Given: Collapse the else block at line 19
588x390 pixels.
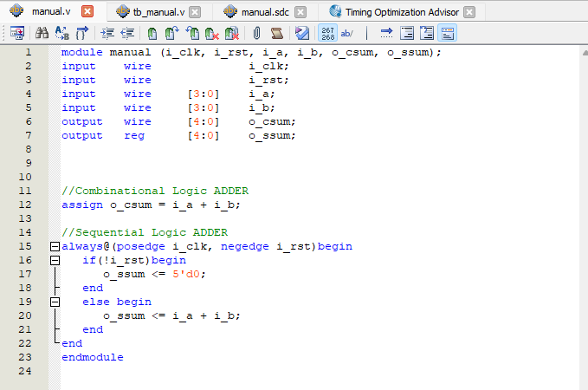Looking at the screenshot, I should click(55, 302).
